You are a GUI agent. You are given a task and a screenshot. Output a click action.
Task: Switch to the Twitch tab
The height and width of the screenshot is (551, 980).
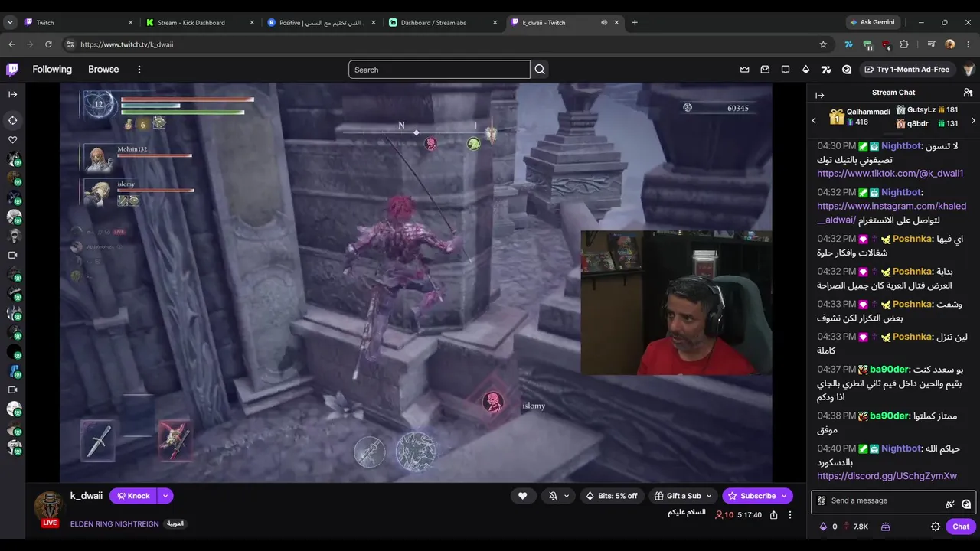pos(80,22)
